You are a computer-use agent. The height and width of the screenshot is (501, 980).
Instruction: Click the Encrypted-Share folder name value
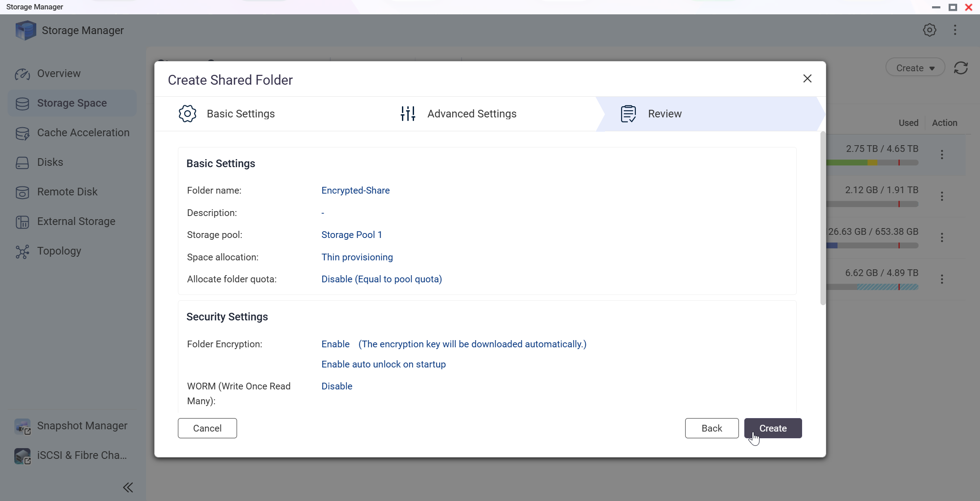[355, 190]
